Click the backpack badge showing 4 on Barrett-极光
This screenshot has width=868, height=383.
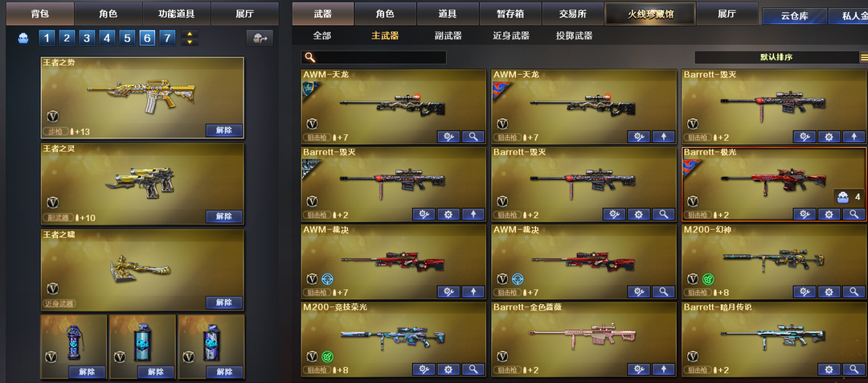pos(850,197)
